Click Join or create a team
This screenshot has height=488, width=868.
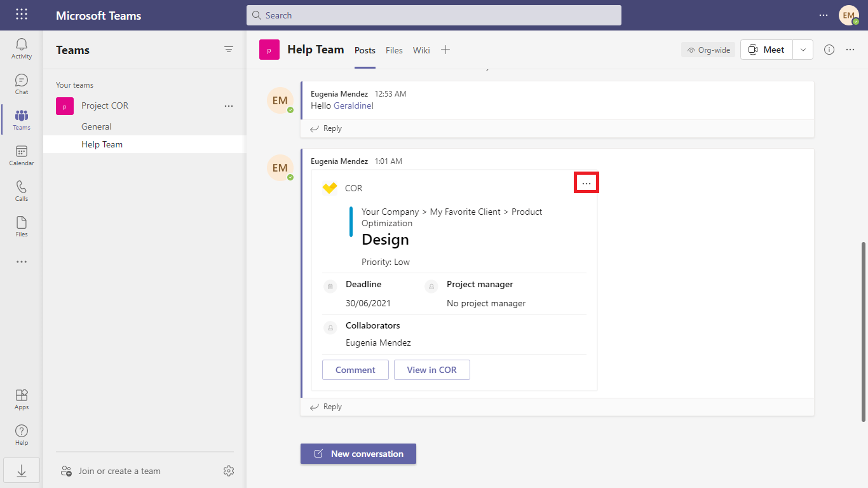pyautogui.click(x=111, y=471)
